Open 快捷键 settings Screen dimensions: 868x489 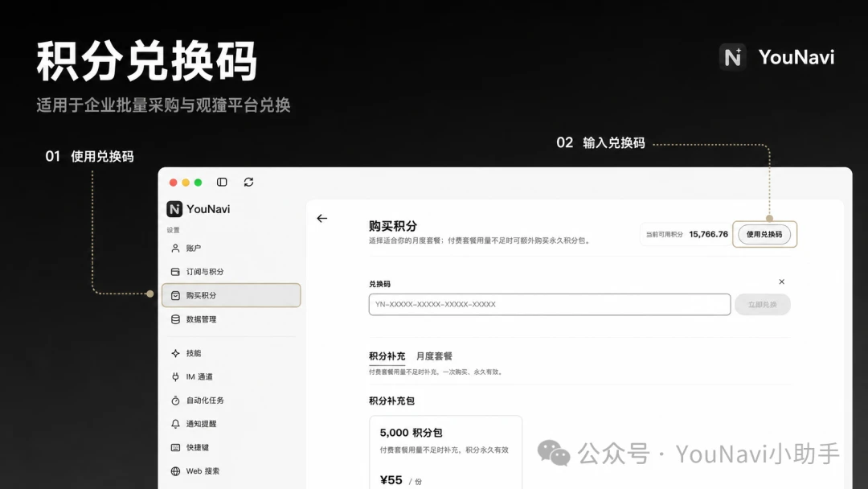231,447
